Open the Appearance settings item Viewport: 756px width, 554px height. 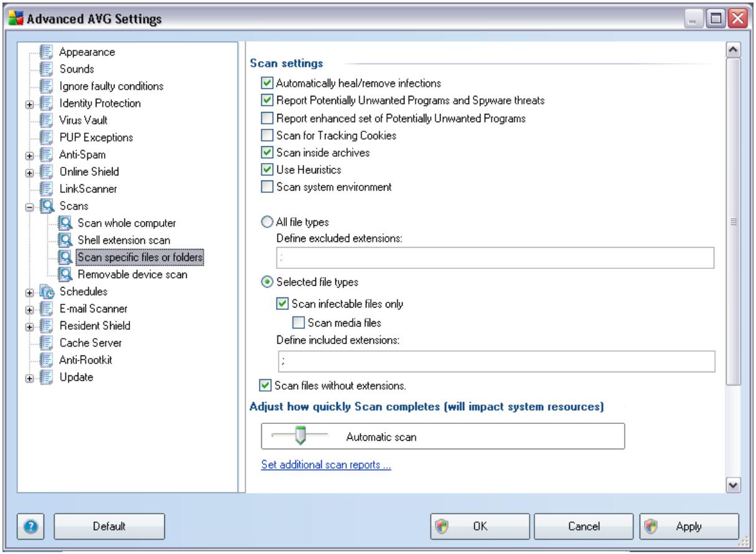click(x=86, y=52)
